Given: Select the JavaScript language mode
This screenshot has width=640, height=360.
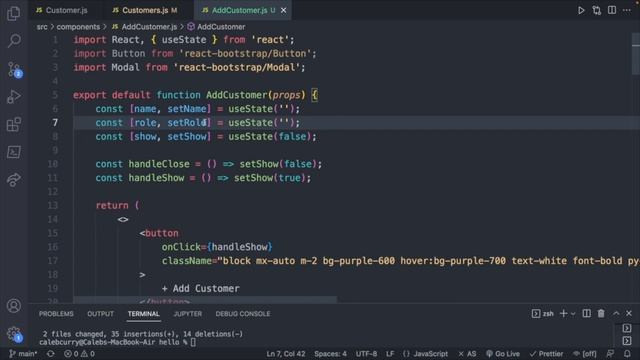Looking at the screenshot, I should (425, 353).
